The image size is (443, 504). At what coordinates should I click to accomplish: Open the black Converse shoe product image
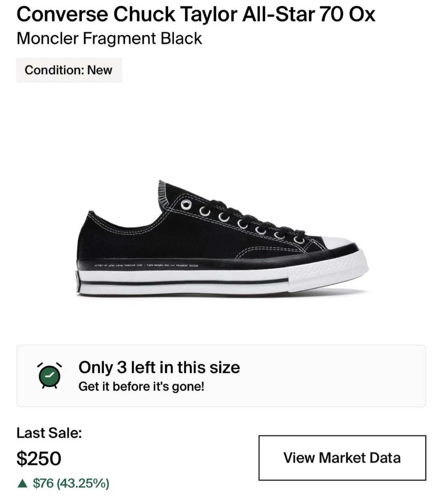pos(222,239)
